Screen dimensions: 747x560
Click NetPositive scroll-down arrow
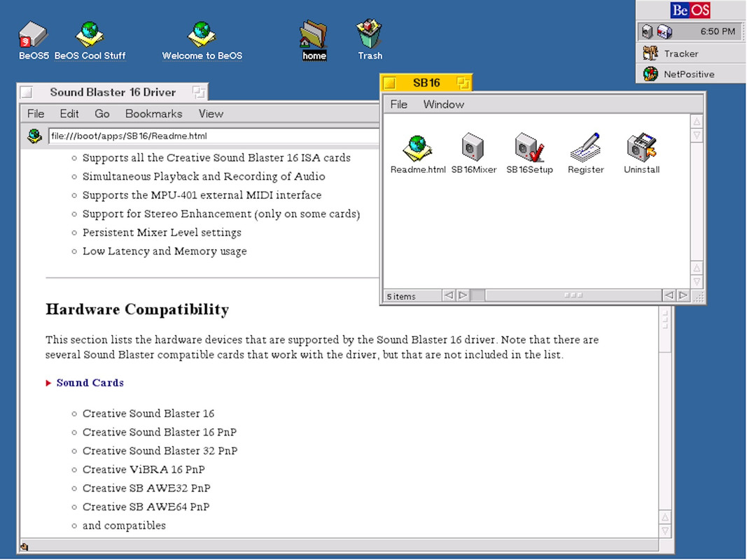tap(665, 531)
